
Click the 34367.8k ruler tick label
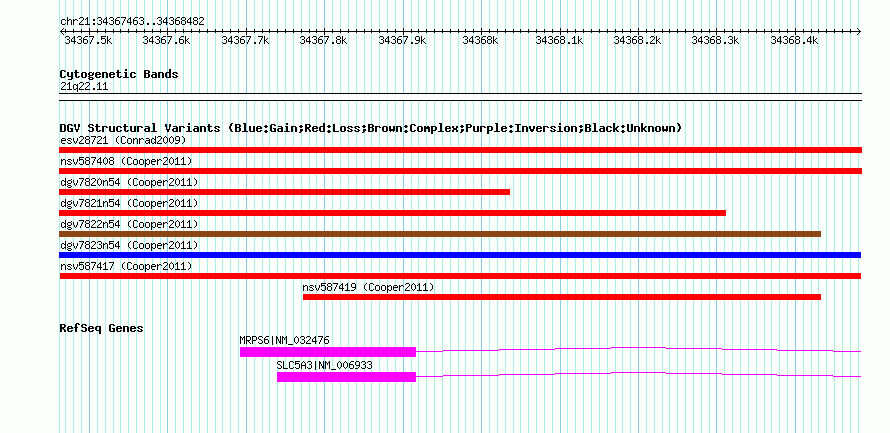(323, 40)
